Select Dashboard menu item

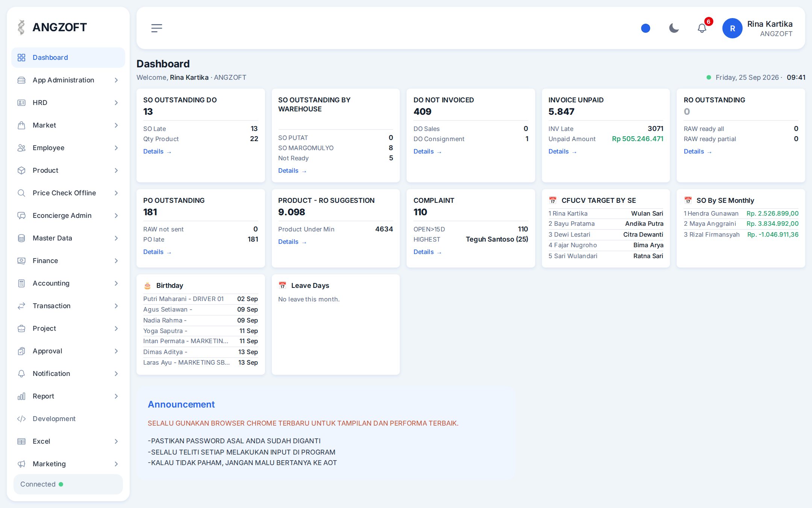click(68, 58)
